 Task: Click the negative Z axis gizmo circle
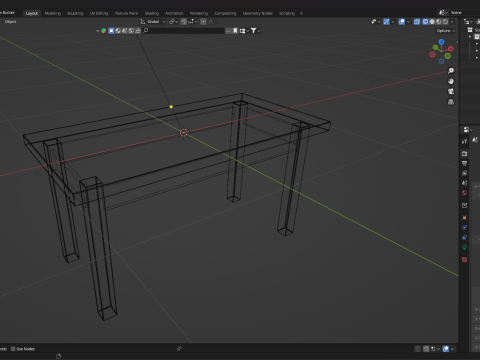click(441, 61)
